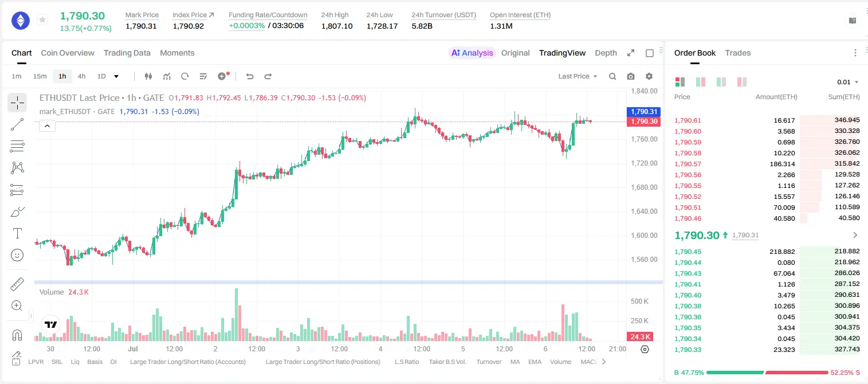Launch the AI Analysis view
Image resolution: width=868 pixels, height=384 pixels.
(x=472, y=53)
